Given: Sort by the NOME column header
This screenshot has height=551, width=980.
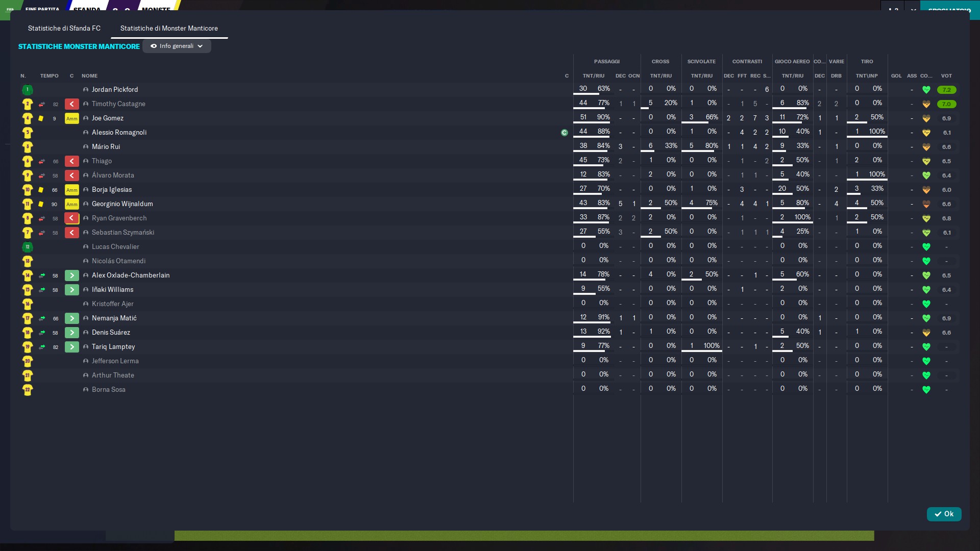Looking at the screenshot, I should [x=89, y=76].
